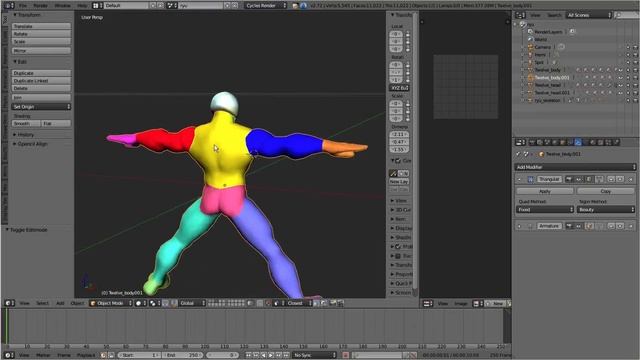Open the Closest snap target dropdown
The image size is (640, 360).
(x=299, y=303)
